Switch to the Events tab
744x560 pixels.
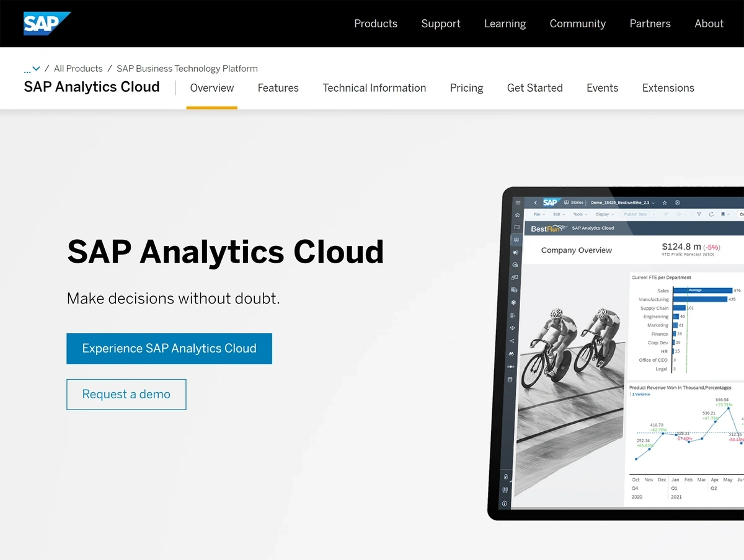click(x=603, y=88)
